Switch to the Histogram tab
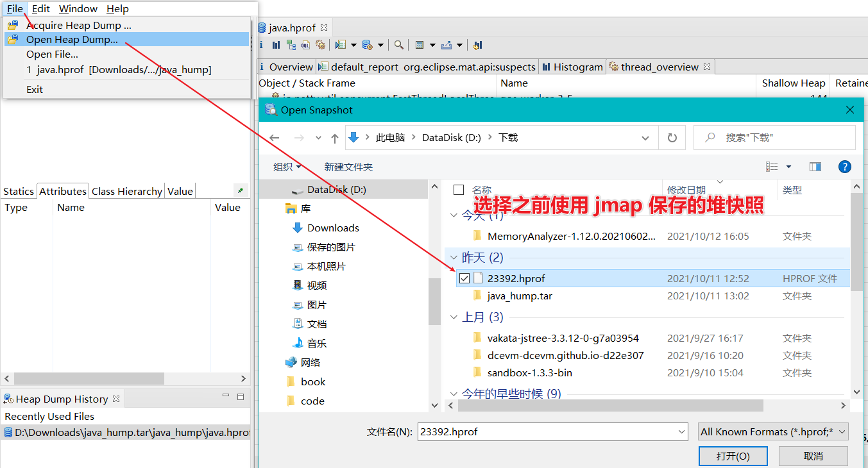The image size is (868, 468). (x=573, y=67)
